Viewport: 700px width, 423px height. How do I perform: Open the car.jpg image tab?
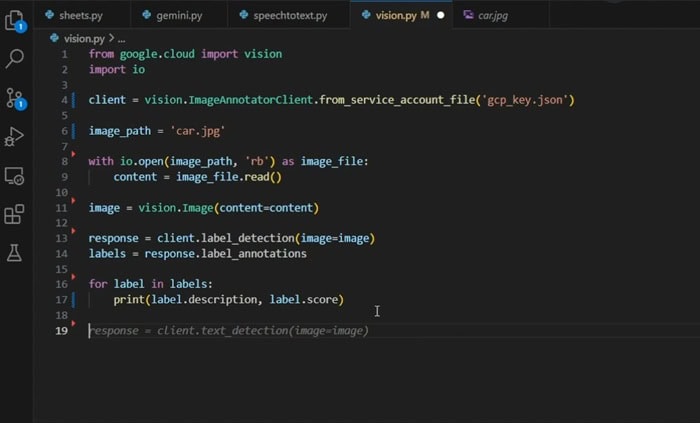coord(493,15)
